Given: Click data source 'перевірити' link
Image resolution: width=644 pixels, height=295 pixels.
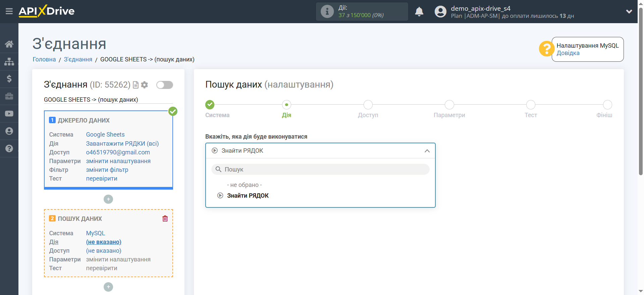Looking at the screenshot, I should click(x=102, y=179).
